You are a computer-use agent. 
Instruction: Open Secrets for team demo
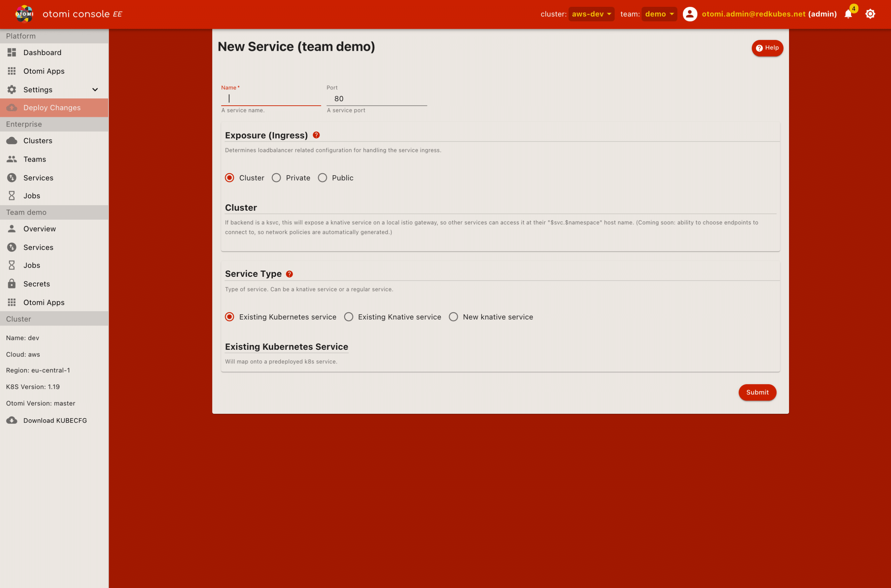click(37, 284)
